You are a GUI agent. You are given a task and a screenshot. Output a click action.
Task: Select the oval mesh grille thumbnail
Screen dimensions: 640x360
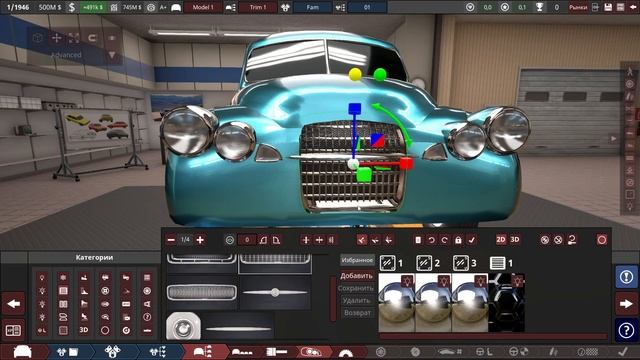click(x=202, y=293)
